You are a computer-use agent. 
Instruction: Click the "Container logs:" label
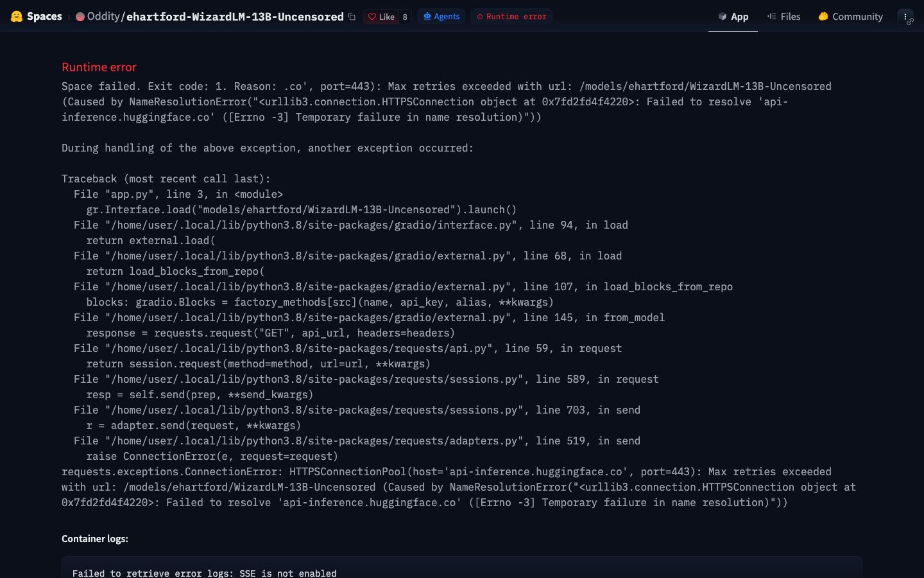pyautogui.click(x=95, y=539)
